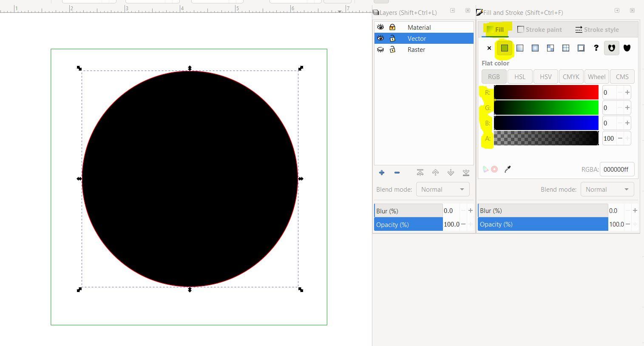
Task: Lower layer to bottom icon
Action: click(x=466, y=173)
